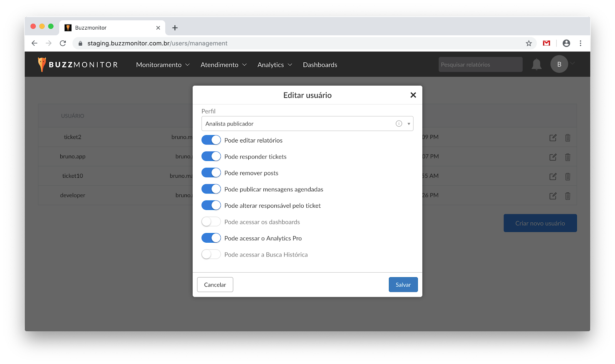This screenshot has width=615, height=364.
Task: Click the info icon in Perfil field
Action: (x=399, y=124)
